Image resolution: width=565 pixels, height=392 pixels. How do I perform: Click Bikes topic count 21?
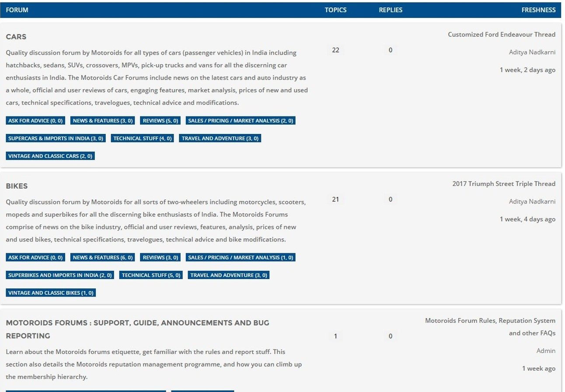[x=335, y=199]
